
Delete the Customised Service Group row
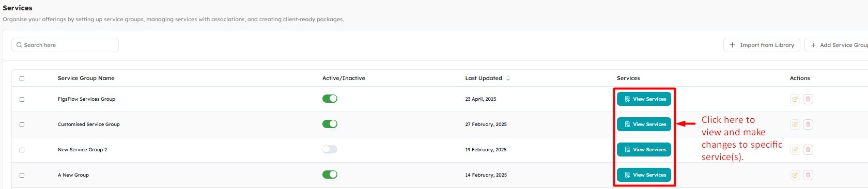click(x=808, y=124)
